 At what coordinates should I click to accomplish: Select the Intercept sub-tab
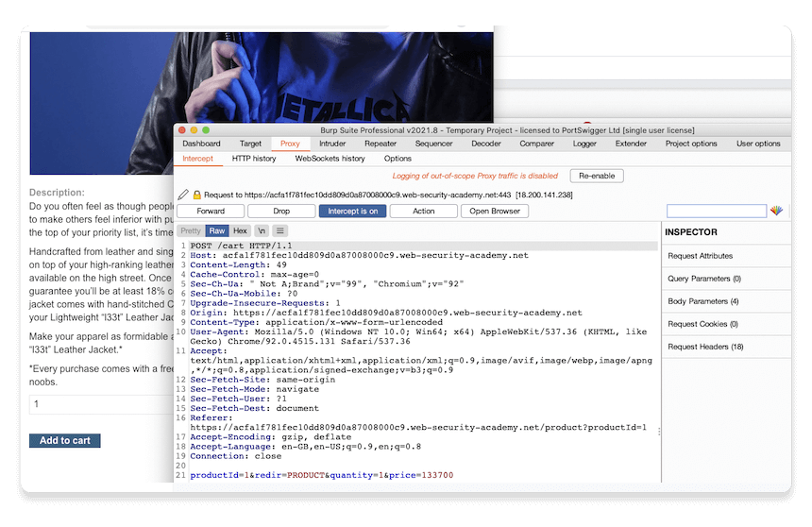pos(198,159)
